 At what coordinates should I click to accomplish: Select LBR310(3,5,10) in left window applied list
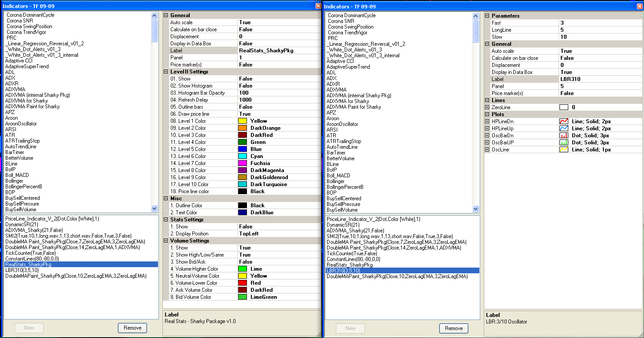pyautogui.click(x=22, y=270)
